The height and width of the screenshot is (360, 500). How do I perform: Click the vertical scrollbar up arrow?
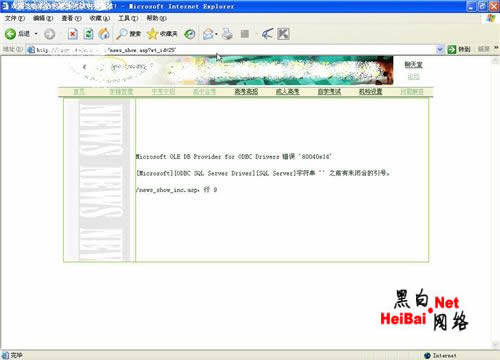(x=495, y=60)
